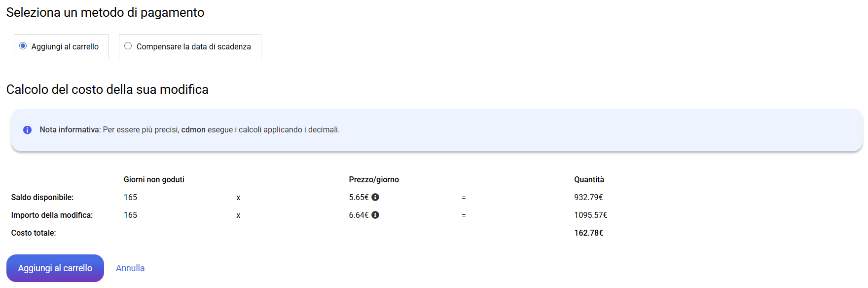Click the bold 162.78€ total cost
This screenshot has height=288, width=868.
pos(588,233)
